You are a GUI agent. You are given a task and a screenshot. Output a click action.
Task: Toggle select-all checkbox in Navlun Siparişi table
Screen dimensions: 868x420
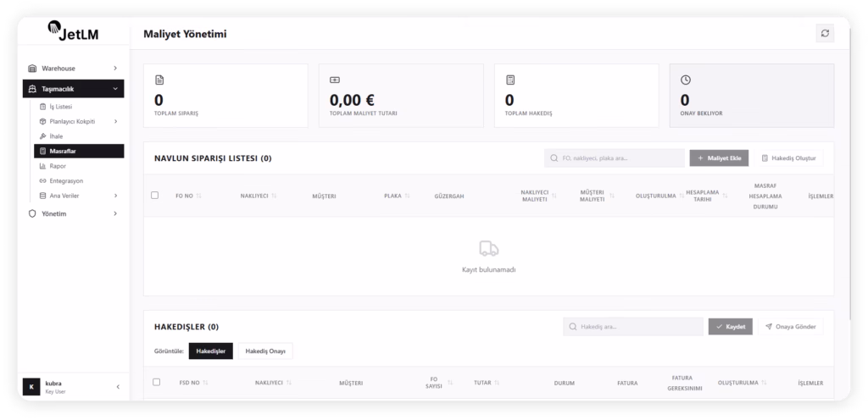(x=155, y=196)
